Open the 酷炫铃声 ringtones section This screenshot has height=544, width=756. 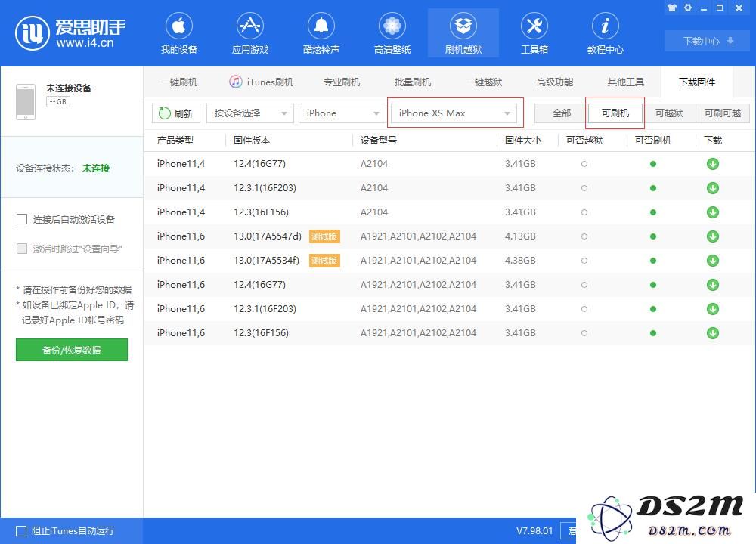pyautogui.click(x=321, y=33)
